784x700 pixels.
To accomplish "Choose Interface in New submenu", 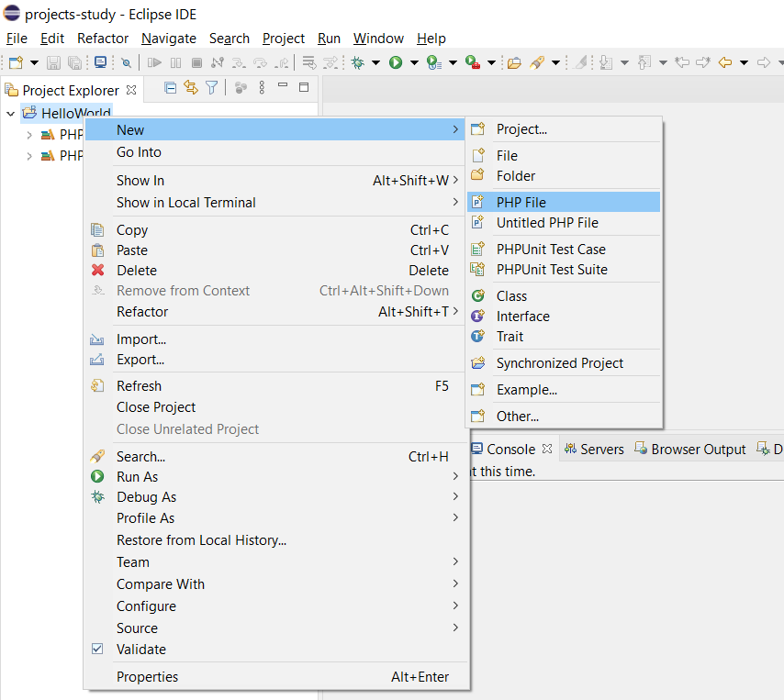I will click(x=564, y=317).
